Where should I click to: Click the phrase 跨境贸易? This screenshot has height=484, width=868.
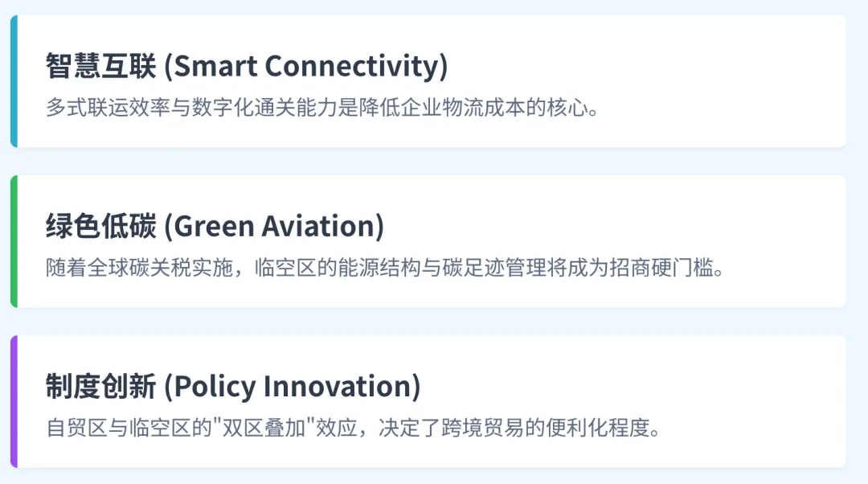(469, 428)
